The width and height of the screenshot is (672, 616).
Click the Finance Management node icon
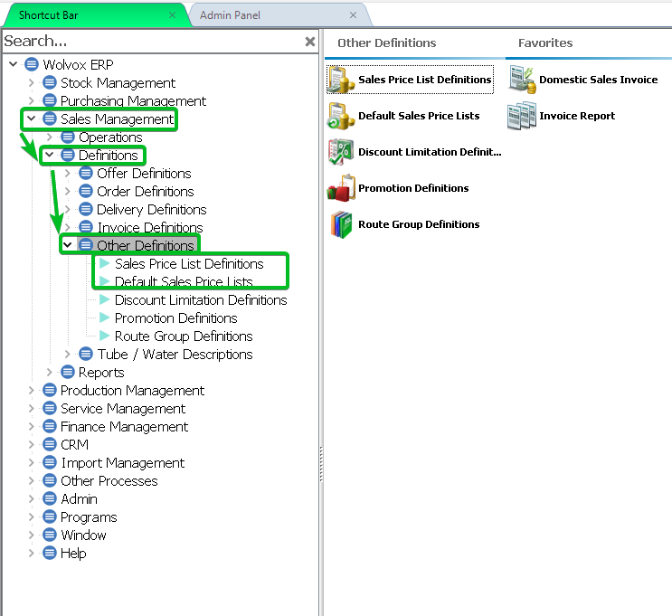click(50, 426)
